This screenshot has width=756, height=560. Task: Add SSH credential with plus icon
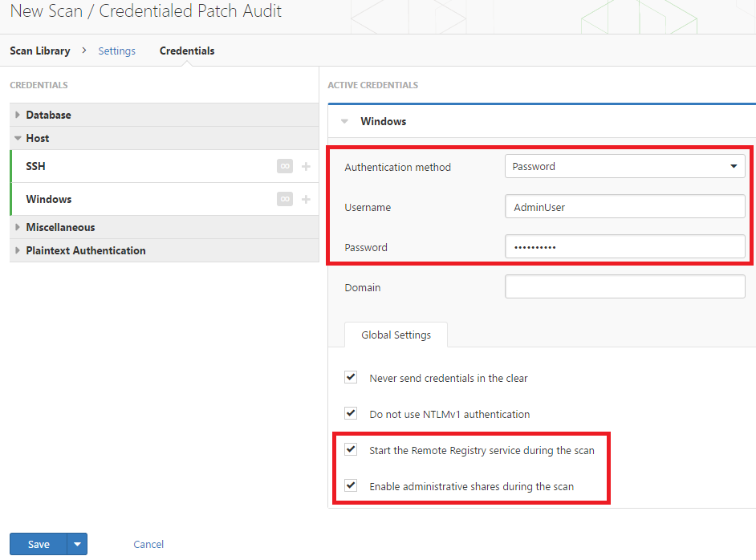306,166
